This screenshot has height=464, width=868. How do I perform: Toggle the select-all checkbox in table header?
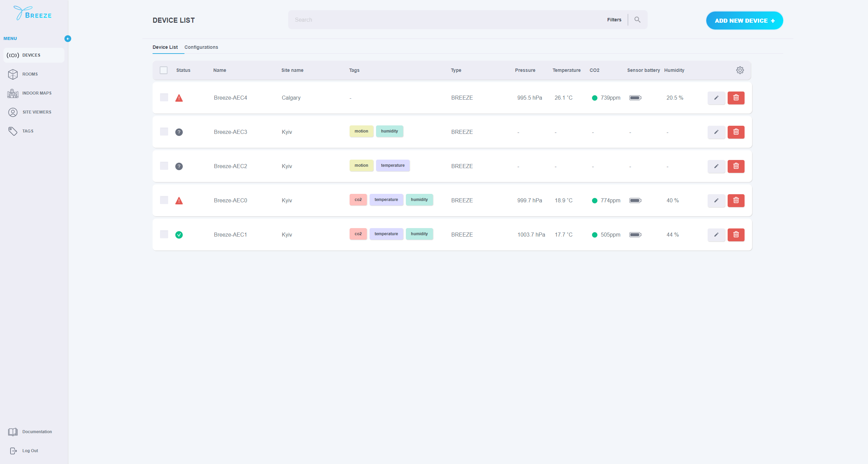click(164, 70)
